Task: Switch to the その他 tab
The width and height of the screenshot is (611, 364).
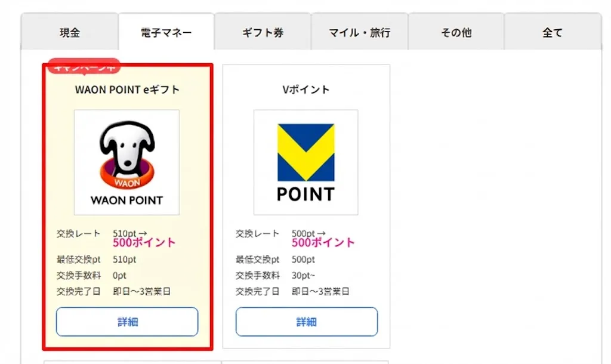Action: (456, 33)
